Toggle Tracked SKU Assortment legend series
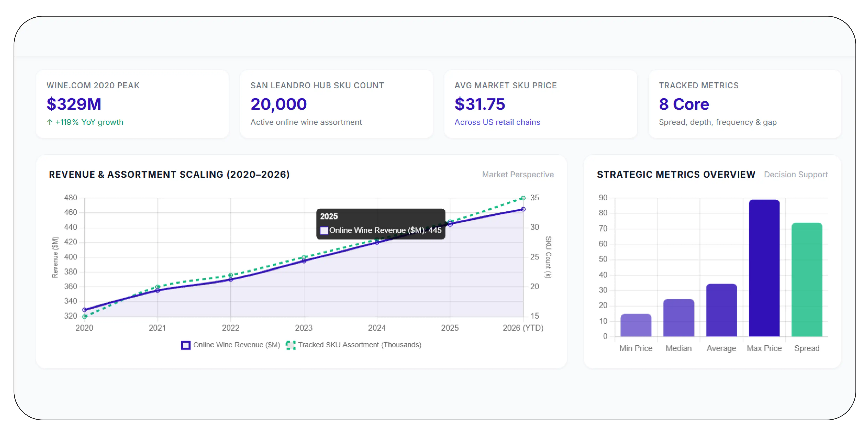Viewport: 868px width, 431px height. pyautogui.click(x=354, y=345)
